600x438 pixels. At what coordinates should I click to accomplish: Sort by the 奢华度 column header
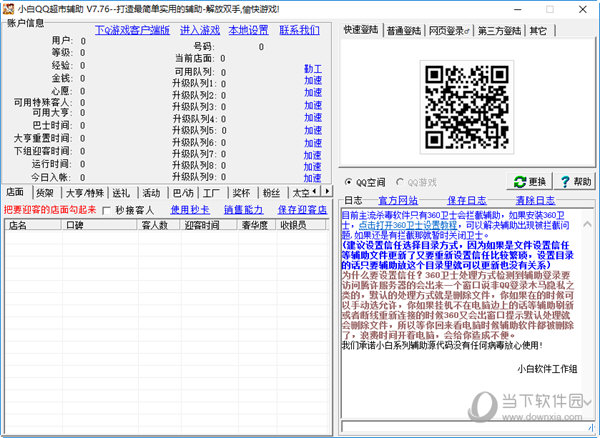257,225
